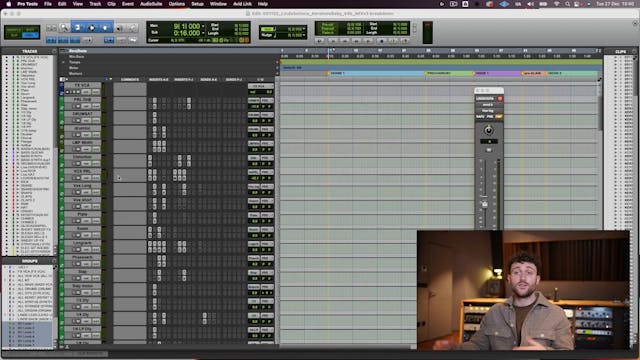
Task: Select the Trim tool
Action: click(x=78, y=28)
